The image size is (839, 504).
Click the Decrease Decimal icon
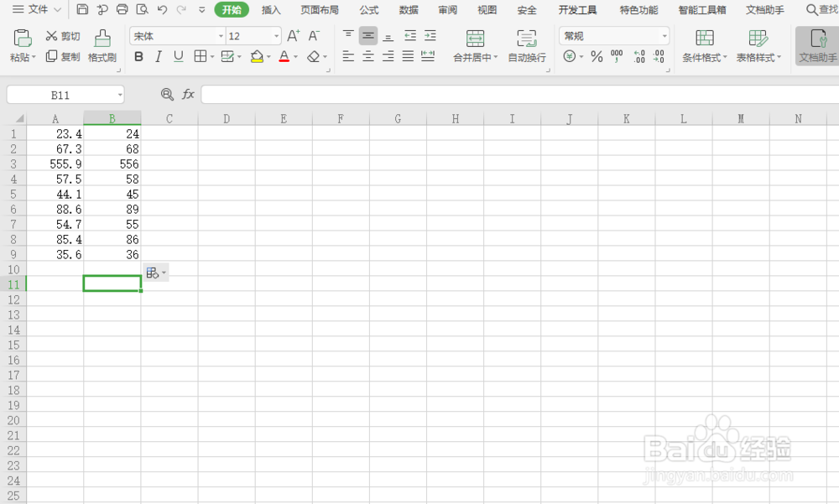coord(659,56)
